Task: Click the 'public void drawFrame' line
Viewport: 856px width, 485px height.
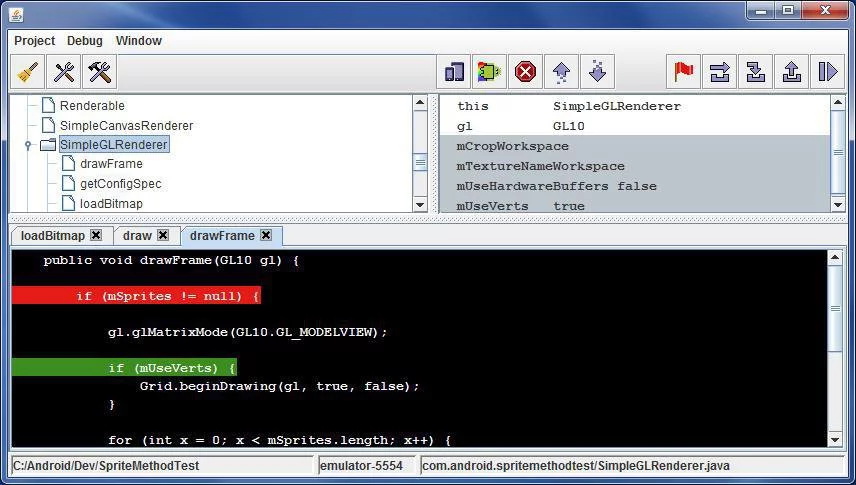Action: point(171,260)
